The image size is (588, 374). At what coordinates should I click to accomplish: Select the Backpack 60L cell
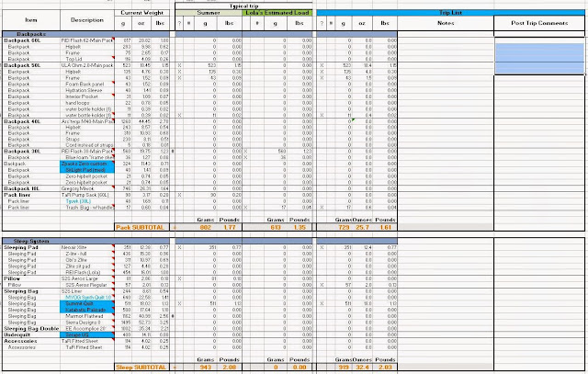[31, 40]
